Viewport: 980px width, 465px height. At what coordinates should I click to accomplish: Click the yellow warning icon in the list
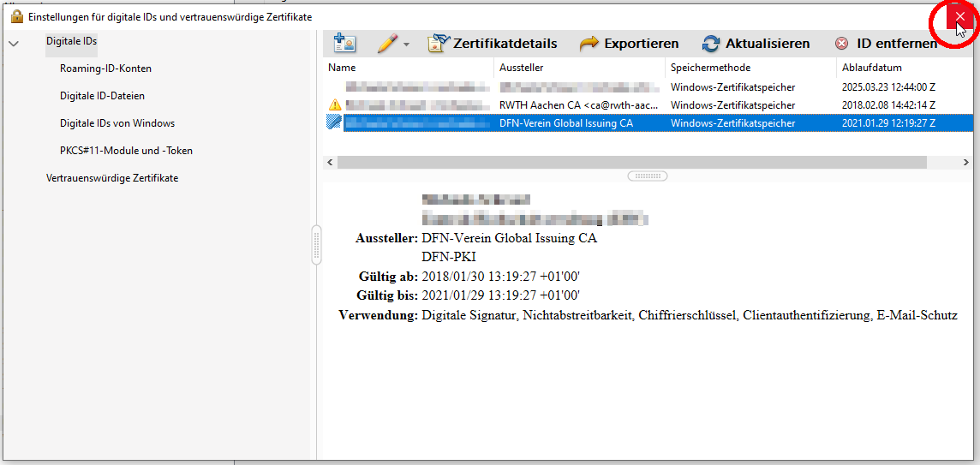click(334, 105)
